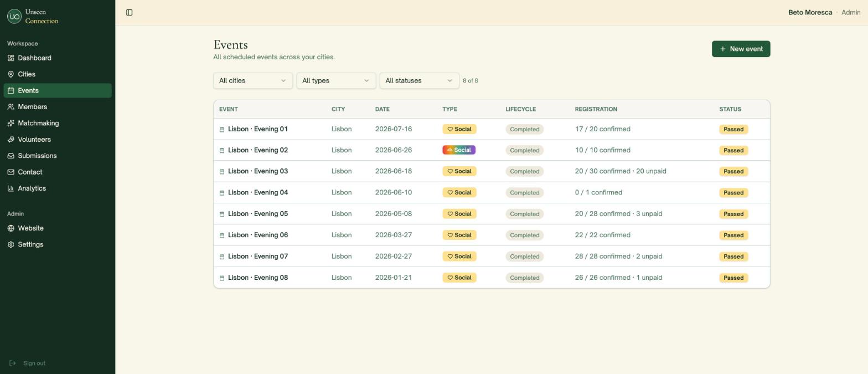Click date 2026-06-26

tap(393, 150)
